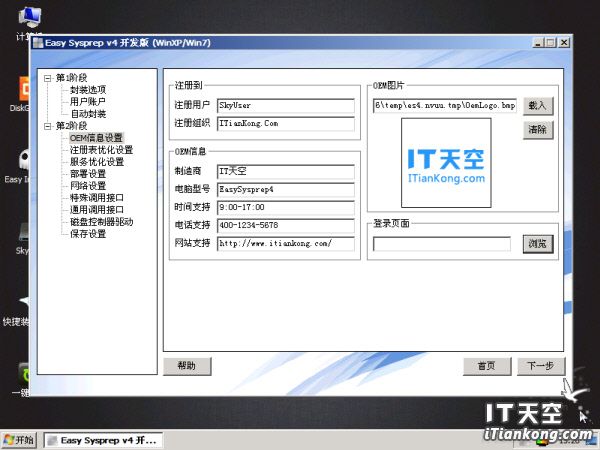Image resolution: width=600 pixels, height=450 pixels.
Task: Maximize the Easy Sysprep window
Action: (x=551, y=42)
